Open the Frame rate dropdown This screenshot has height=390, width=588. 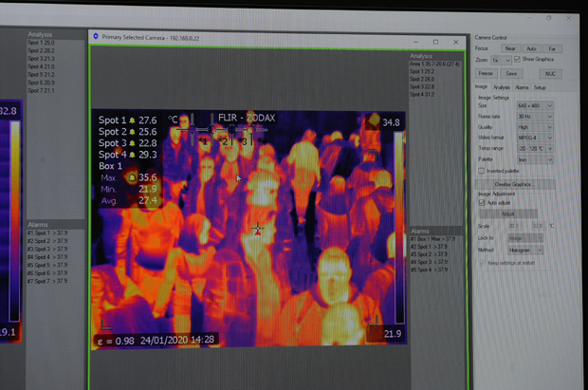click(535, 116)
